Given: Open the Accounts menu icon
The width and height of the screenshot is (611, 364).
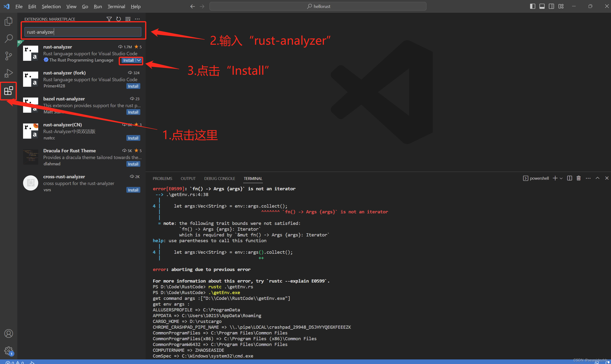Looking at the screenshot, I should [9, 333].
